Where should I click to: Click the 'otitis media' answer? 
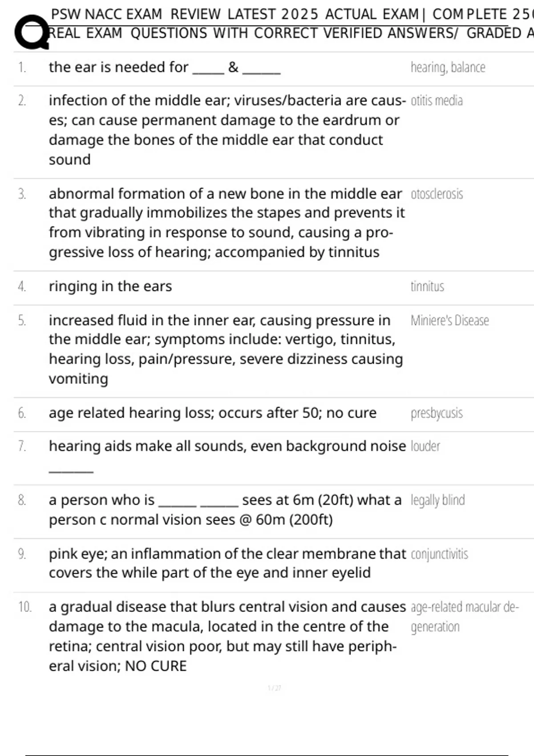437,101
